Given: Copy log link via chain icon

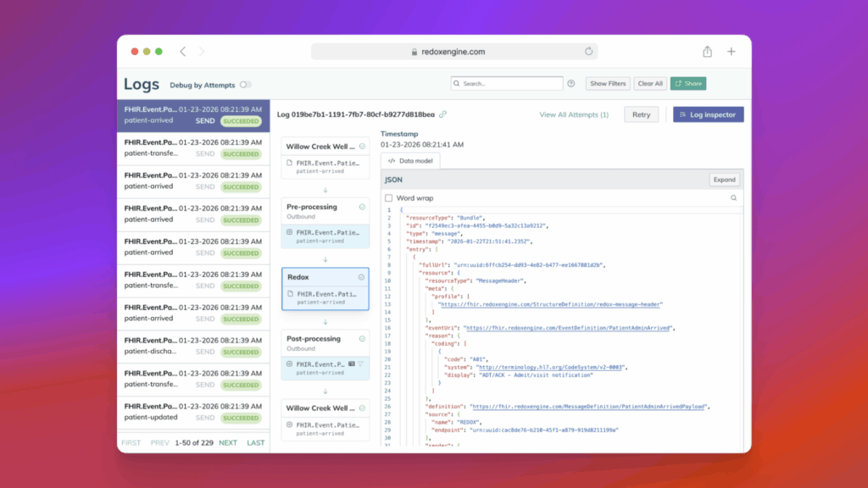Looking at the screenshot, I should click(442, 114).
